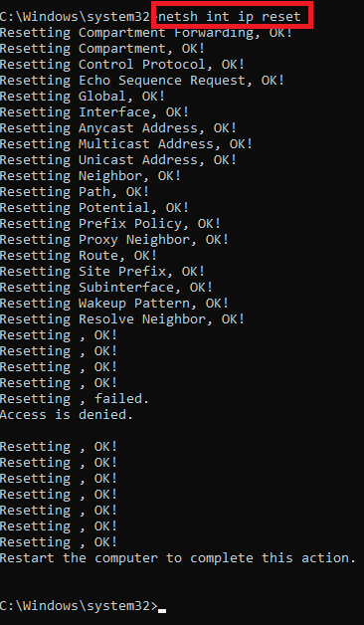This screenshot has height=625, width=364.
Task: Click the highlighted netsh int ip reset command
Action: [x=230, y=16]
